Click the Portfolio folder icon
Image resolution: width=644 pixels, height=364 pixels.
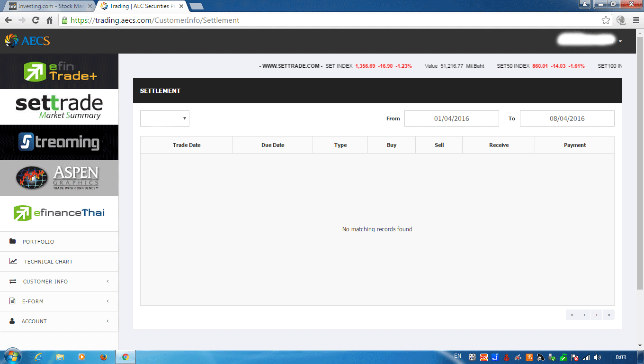(13, 242)
